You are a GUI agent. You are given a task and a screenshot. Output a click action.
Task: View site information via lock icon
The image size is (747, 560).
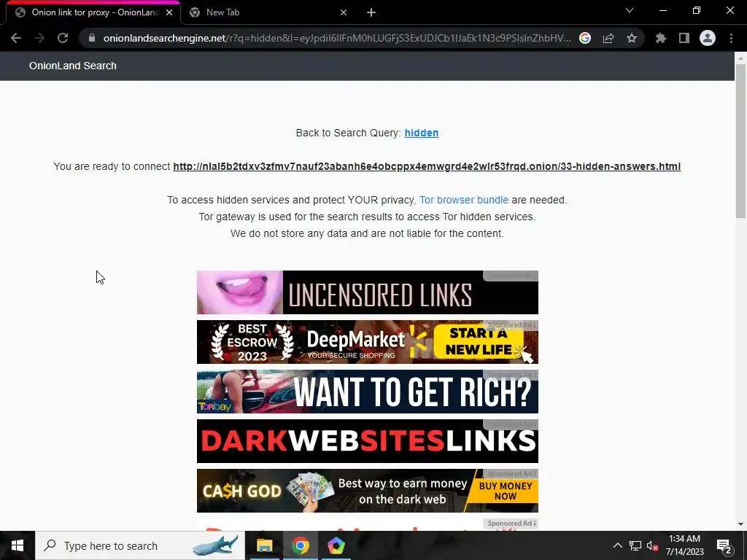[x=92, y=38]
